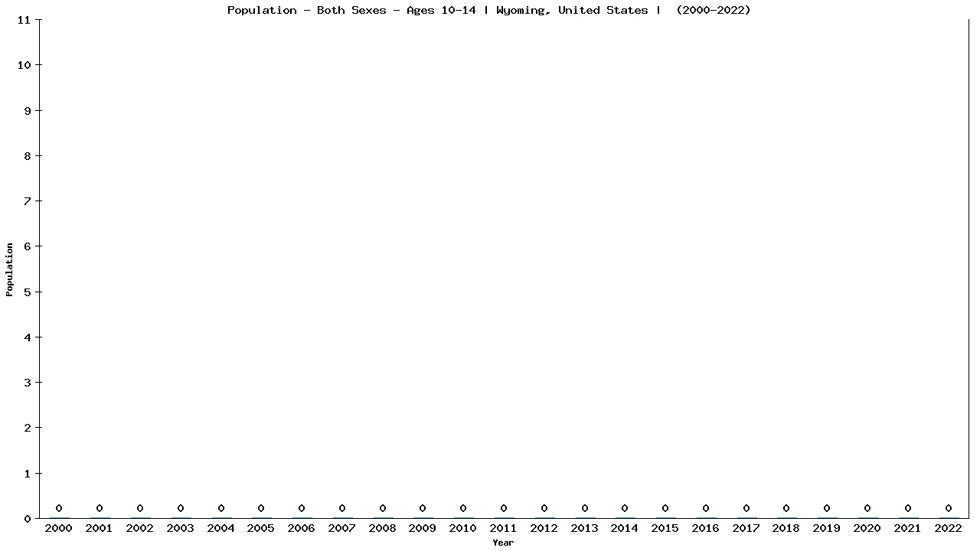The image size is (980, 551).
Task: Click the y-axis tick label 7
Action: pos(28,201)
